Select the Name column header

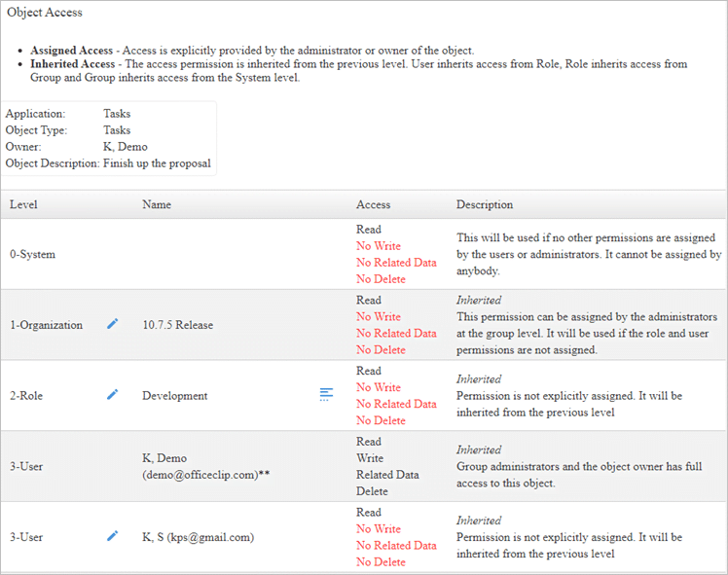point(157,204)
